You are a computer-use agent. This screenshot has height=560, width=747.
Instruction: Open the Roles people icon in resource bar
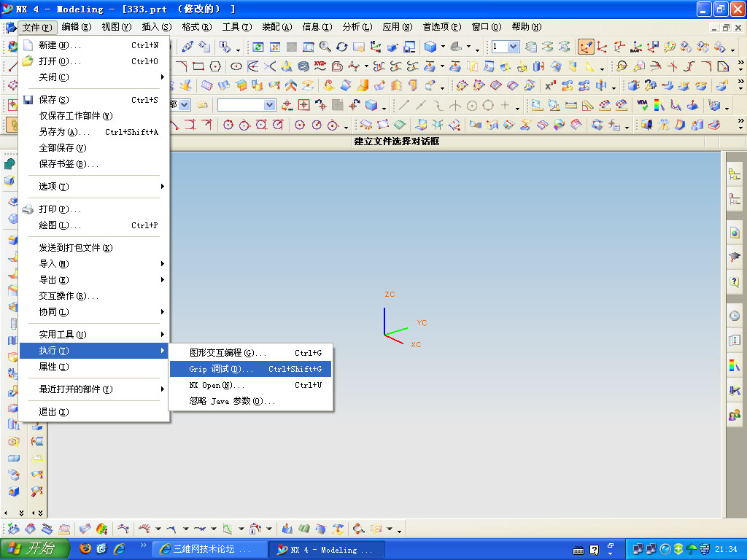735,415
